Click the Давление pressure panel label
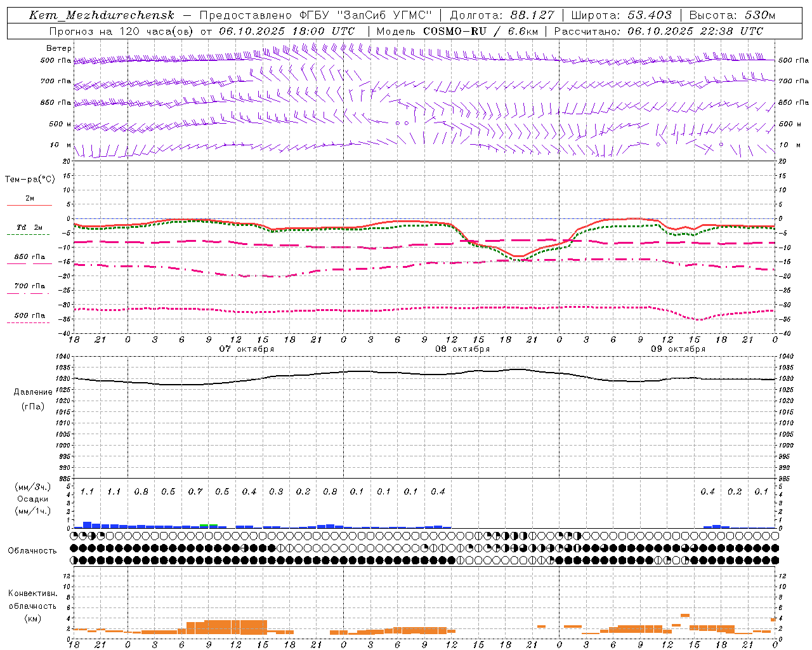The image size is (812, 650). 33,392
